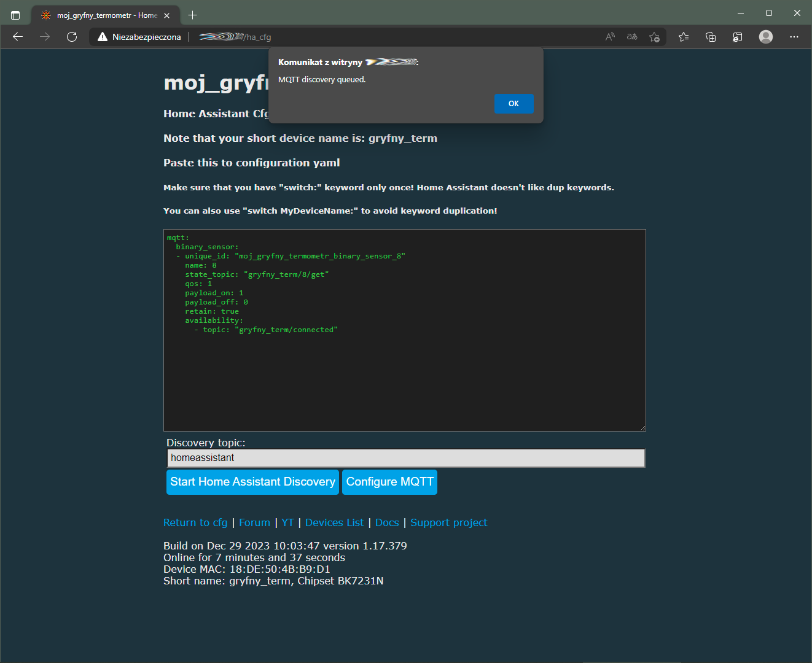The width and height of the screenshot is (812, 663).
Task: Open the browser profile avatar
Action: point(766,37)
